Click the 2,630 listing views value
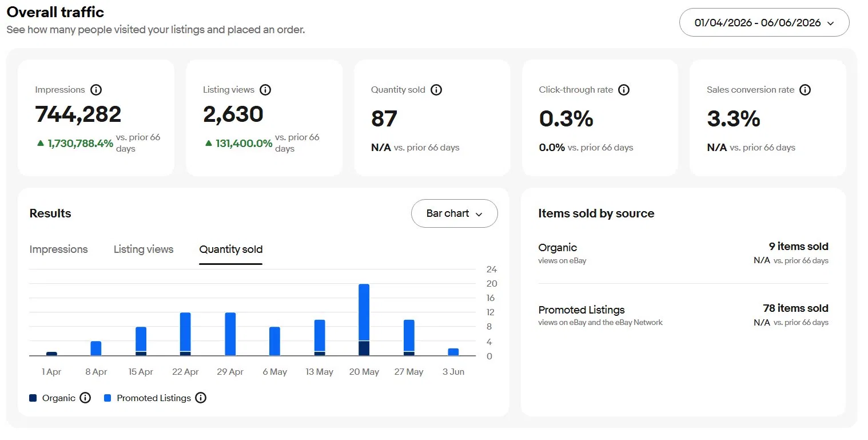The width and height of the screenshot is (868, 440). (233, 114)
